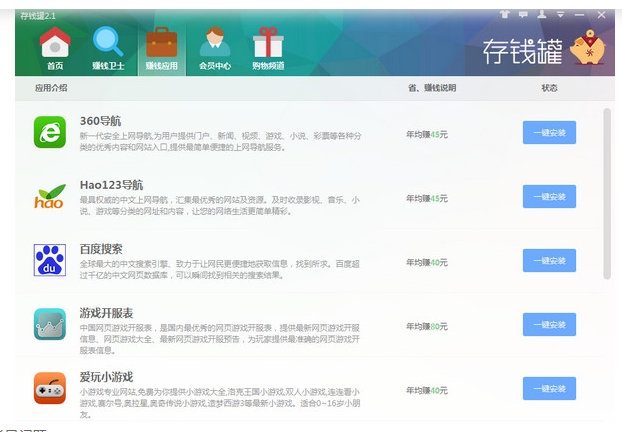
Task: Open the title bar dropdown menu arrow
Action: (x=560, y=15)
